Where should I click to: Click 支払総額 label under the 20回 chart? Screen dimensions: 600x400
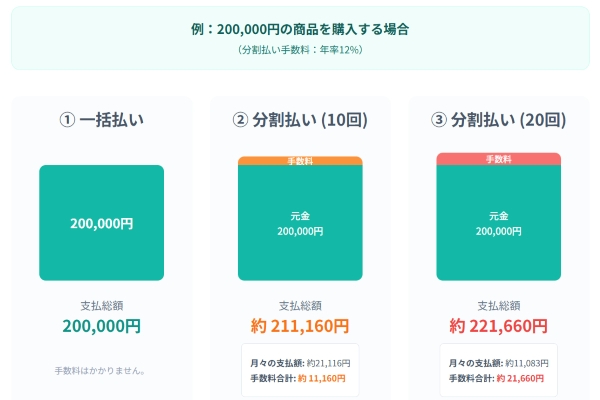tap(498, 305)
